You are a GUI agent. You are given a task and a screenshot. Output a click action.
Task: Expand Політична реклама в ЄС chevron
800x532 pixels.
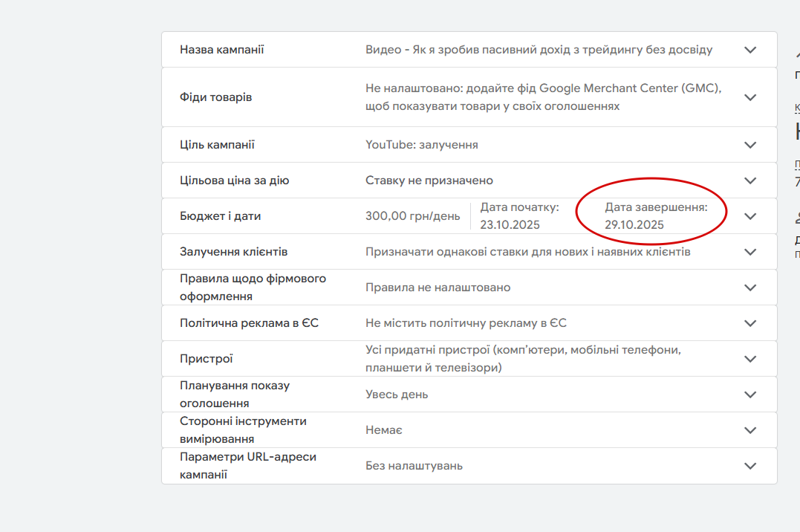[750, 323]
